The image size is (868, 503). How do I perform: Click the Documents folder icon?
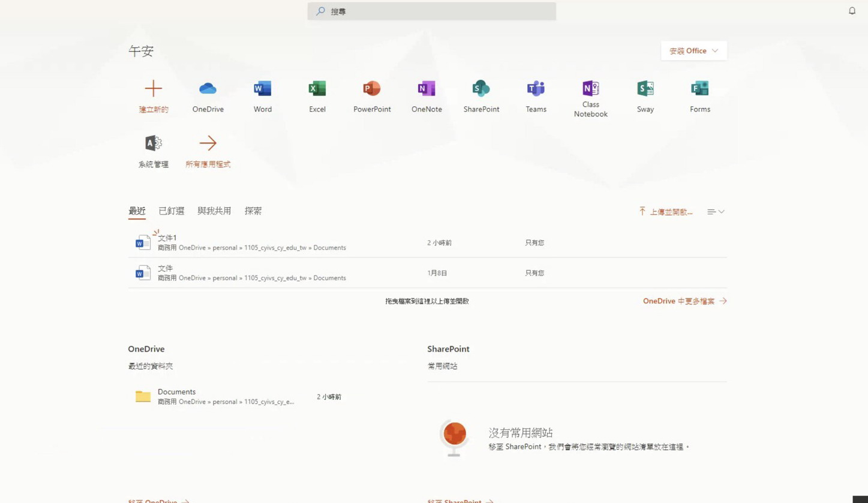tap(143, 396)
